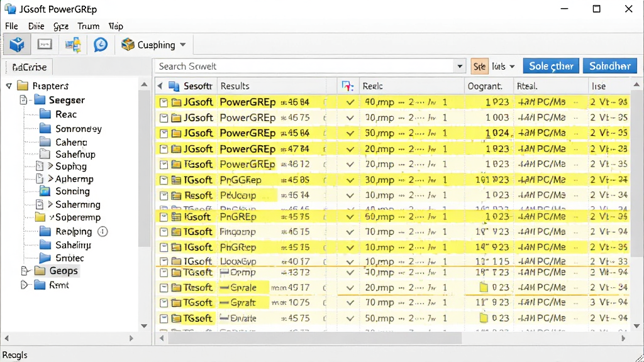Image resolution: width=644 pixels, height=362 pixels.
Task: Open the Cuephing dropdown arrow
Action: pos(183,45)
